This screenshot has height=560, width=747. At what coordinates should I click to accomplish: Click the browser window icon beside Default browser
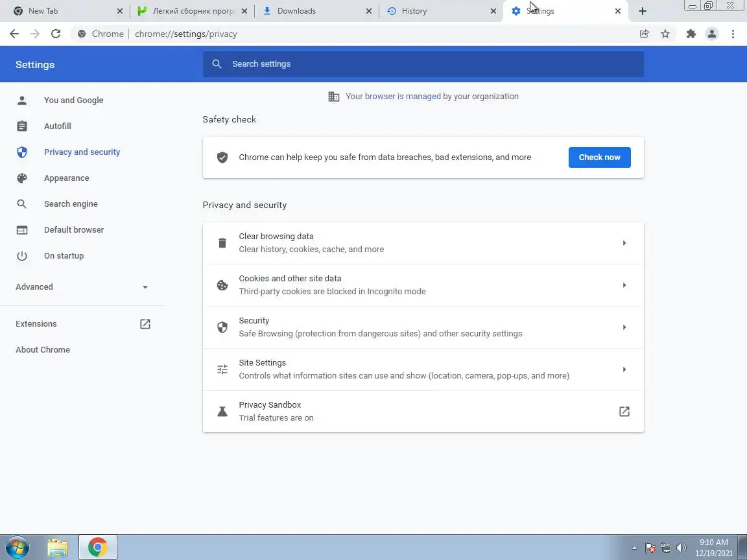[22, 230]
